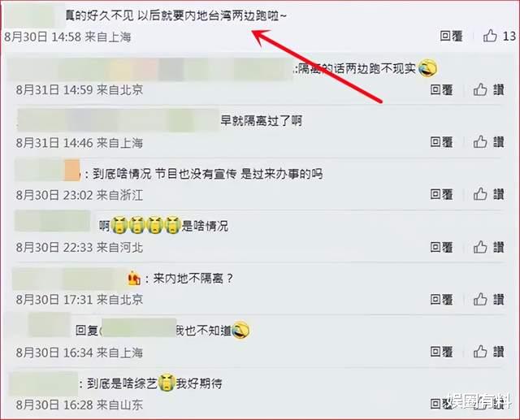
Task: Like the 8月30日 17:31 Beijing comment
Action: [x=480, y=299]
